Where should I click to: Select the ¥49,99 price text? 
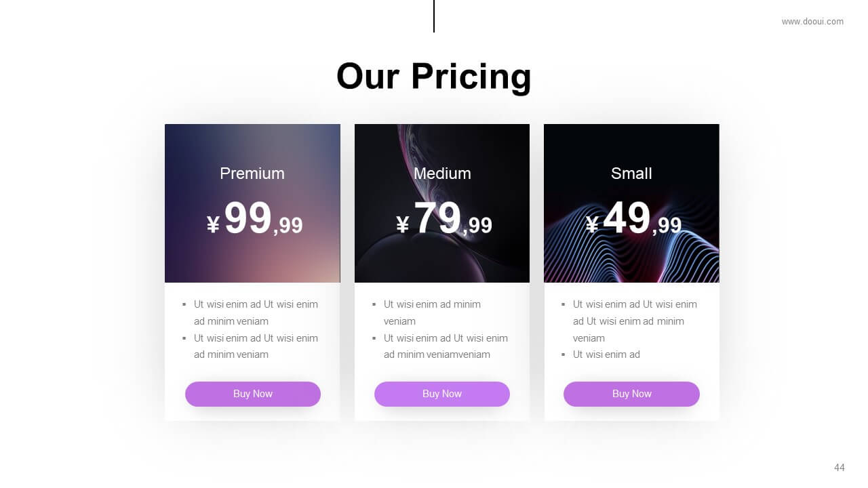[x=633, y=219]
